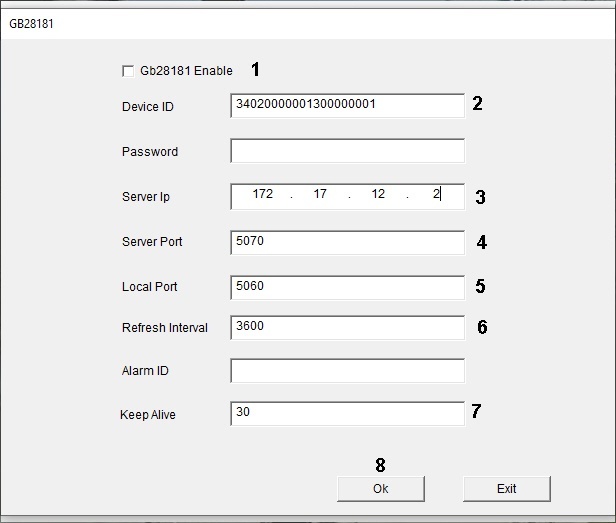The width and height of the screenshot is (616, 523).
Task: Click the GB28181 window title
Action: click(x=31, y=24)
